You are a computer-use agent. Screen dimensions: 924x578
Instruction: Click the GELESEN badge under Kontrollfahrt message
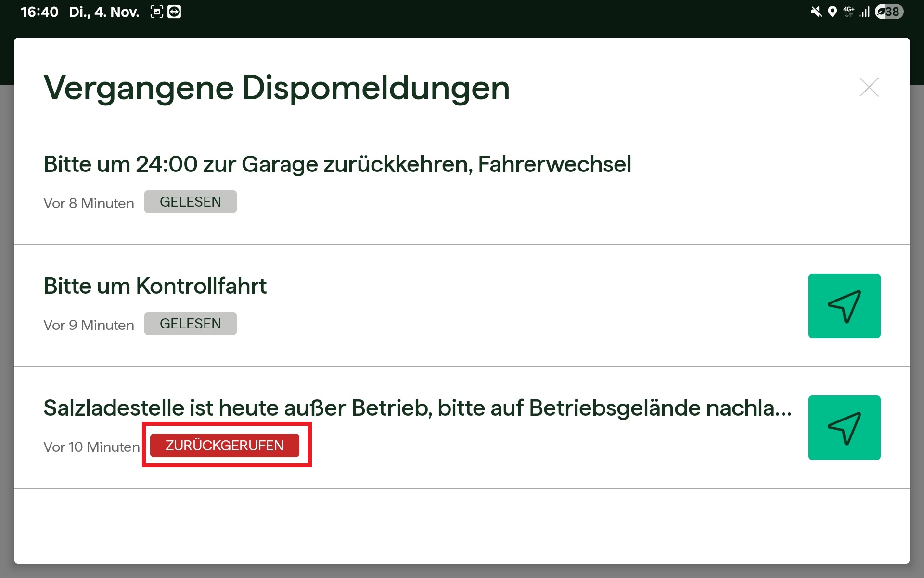click(190, 324)
